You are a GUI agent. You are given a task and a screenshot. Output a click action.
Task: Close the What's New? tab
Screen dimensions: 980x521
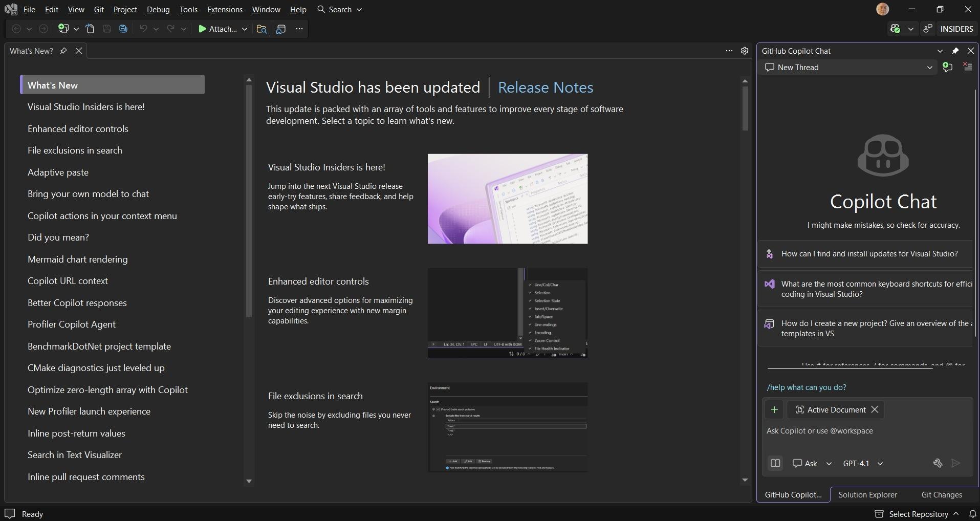(x=79, y=51)
